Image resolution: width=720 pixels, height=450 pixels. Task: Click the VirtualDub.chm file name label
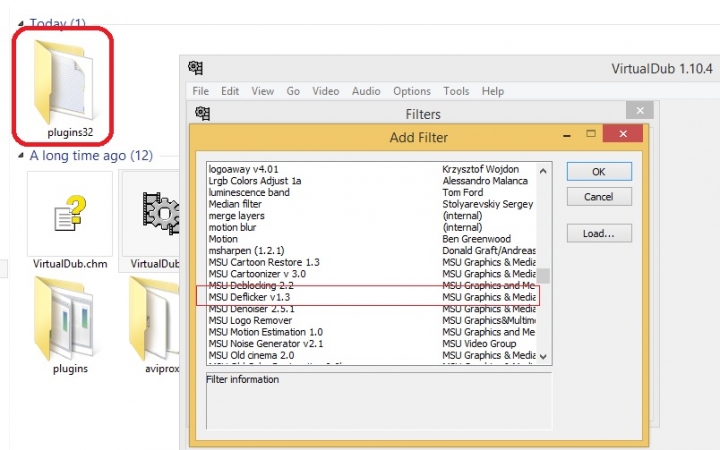click(70, 264)
